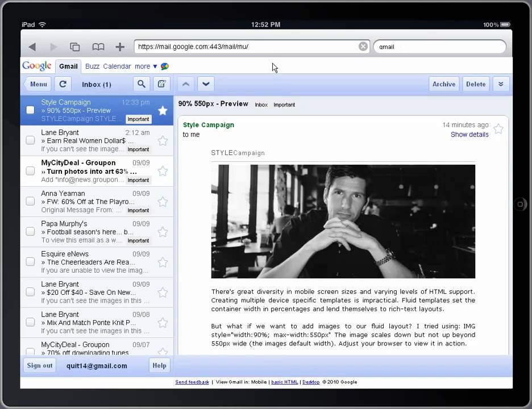Screen dimensions: 532x409
Task: Check the Anna Yeaman email checkbox
Action: pos(30,201)
